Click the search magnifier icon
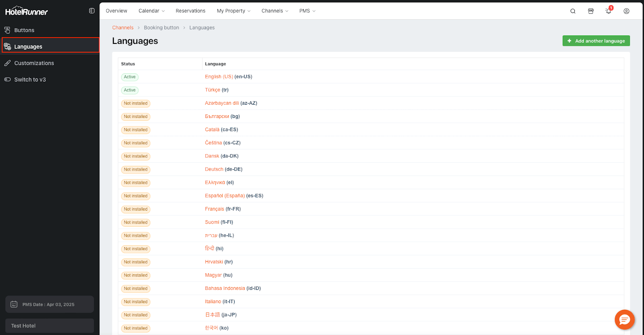Image resolution: width=644 pixels, height=335 pixels. point(573,11)
